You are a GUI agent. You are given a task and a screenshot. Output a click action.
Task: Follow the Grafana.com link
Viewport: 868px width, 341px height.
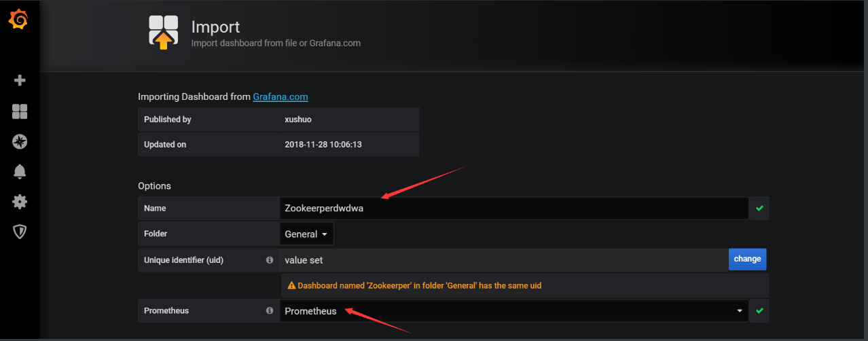(281, 96)
